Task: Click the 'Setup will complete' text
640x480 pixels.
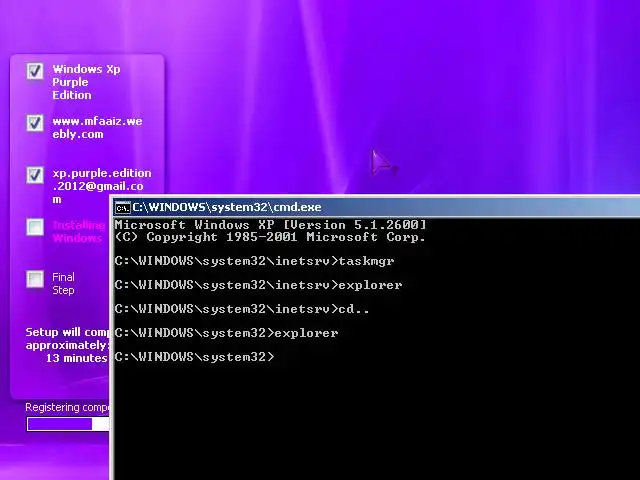Action: [67, 332]
